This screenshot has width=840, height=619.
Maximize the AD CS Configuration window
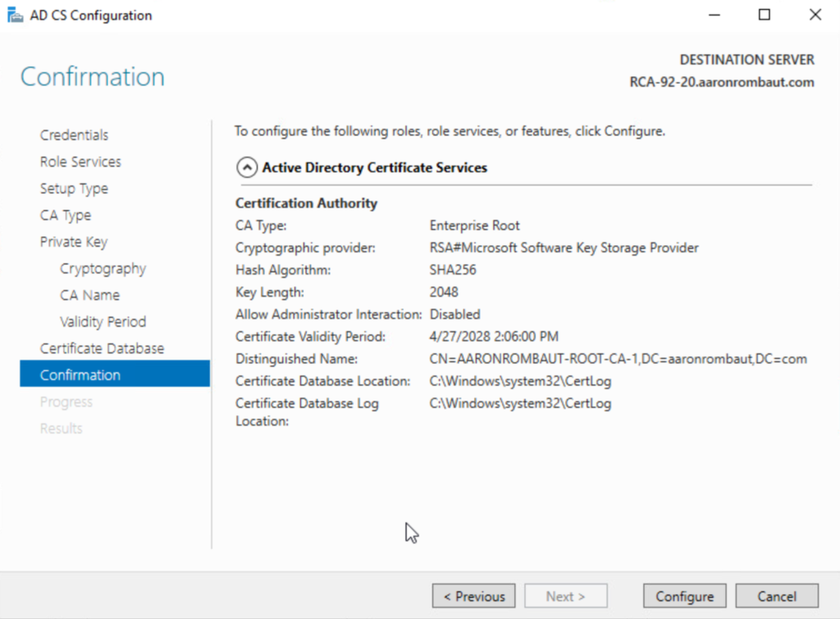coord(764,15)
